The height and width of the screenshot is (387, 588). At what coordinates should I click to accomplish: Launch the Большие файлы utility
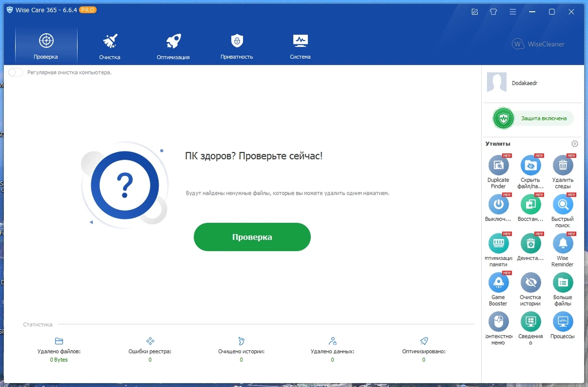(x=563, y=283)
